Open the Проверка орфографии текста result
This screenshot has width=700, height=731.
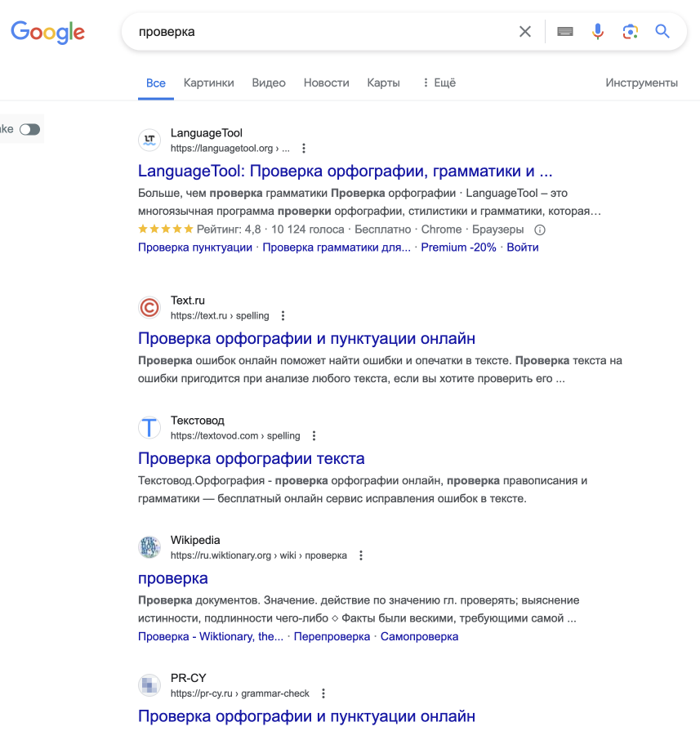pos(251,458)
